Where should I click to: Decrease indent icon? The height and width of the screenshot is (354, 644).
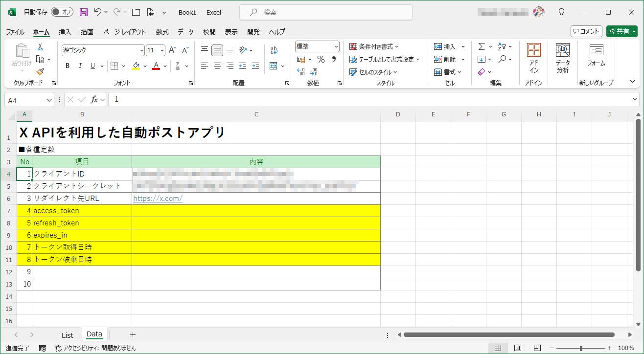click(243, 66)
